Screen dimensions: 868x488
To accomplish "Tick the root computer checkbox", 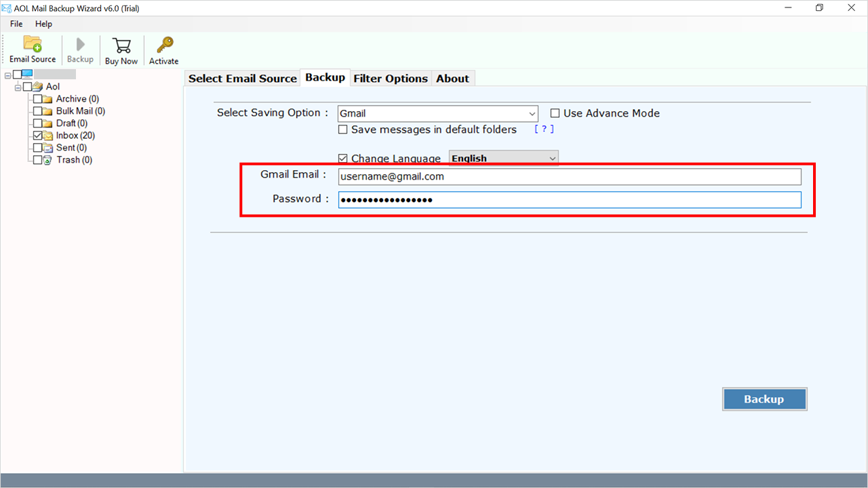I will [17, 75].
